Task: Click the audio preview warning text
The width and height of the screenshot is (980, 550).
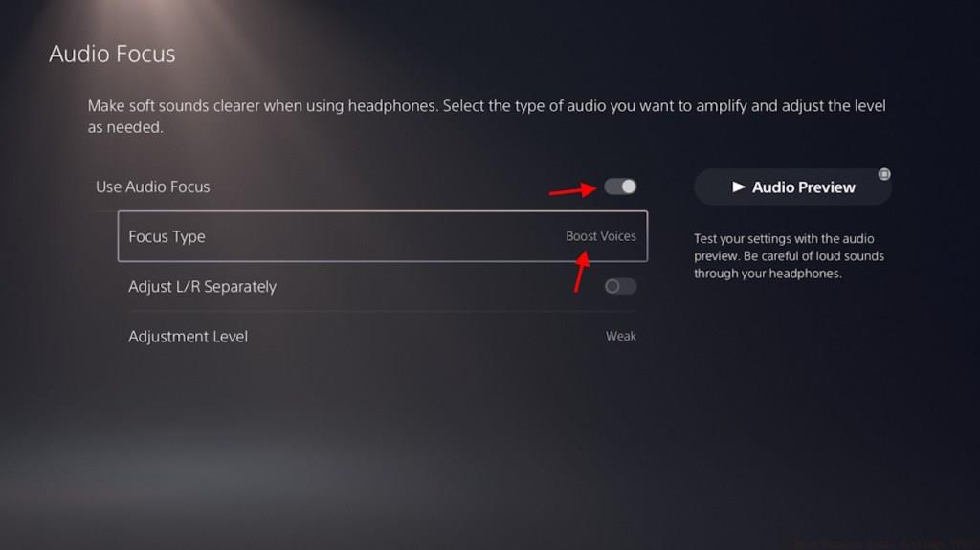Action: [x=789, y=255]
